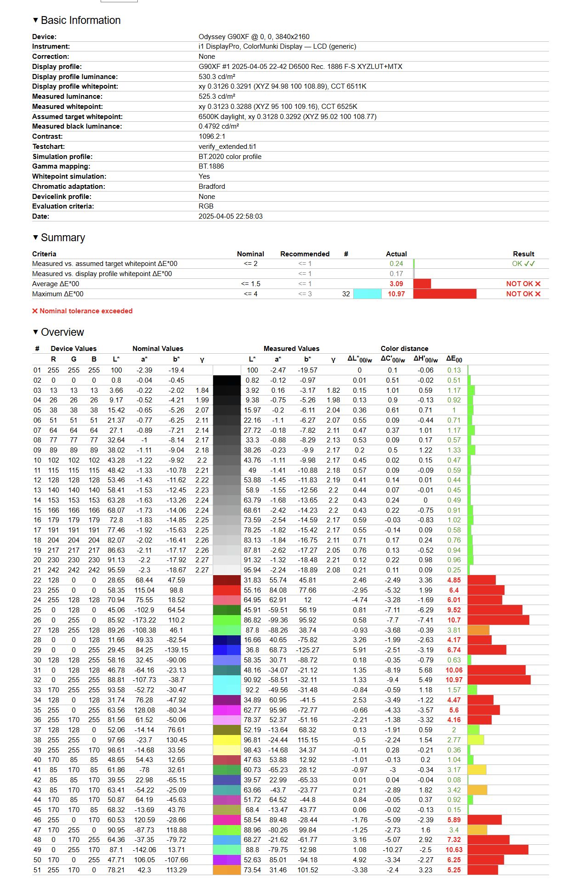Viewport: 588px width, 882px height.
Task: Click the ΔE value '9.52' in row 25
Action: (x=454, y=610)
